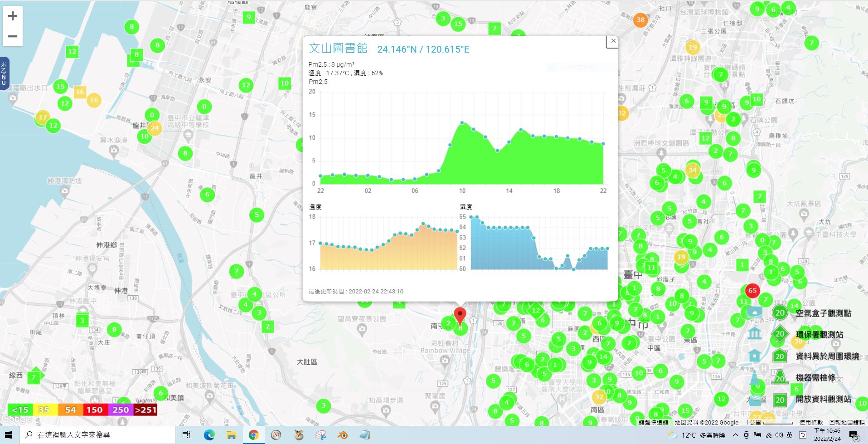This screenshot has width=868, height=444.
Task: Open the Windows Start menu
Action: [9, 435]
